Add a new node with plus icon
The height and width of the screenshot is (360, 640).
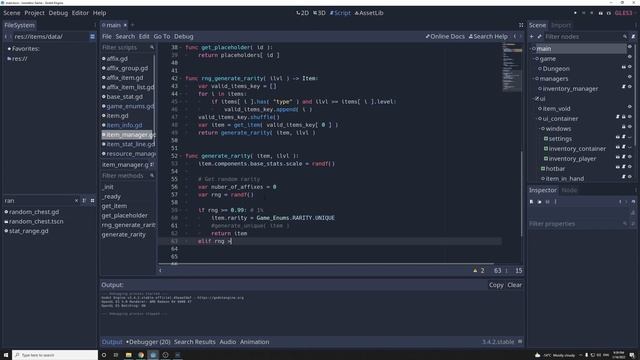coord(531,37)
